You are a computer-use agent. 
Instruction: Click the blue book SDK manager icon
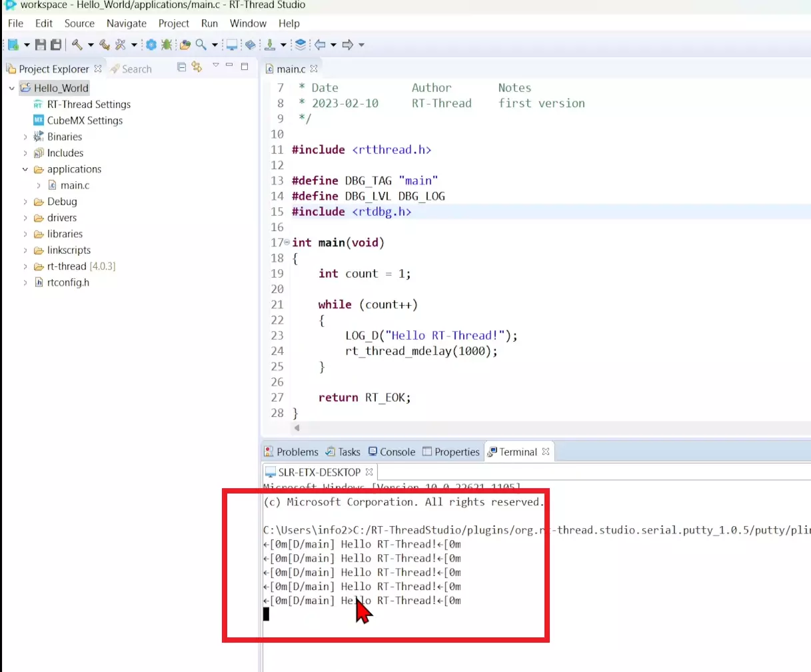click(x=251, y=45)
